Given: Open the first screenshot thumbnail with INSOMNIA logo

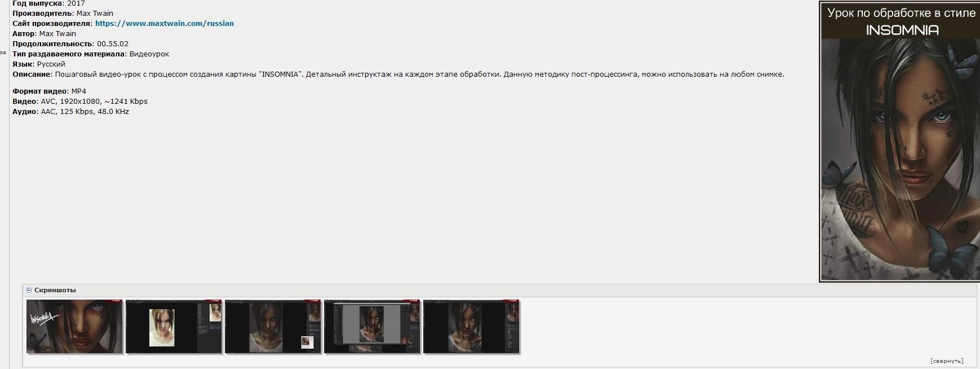Looking at the screenshot, I should click(74, 327).
